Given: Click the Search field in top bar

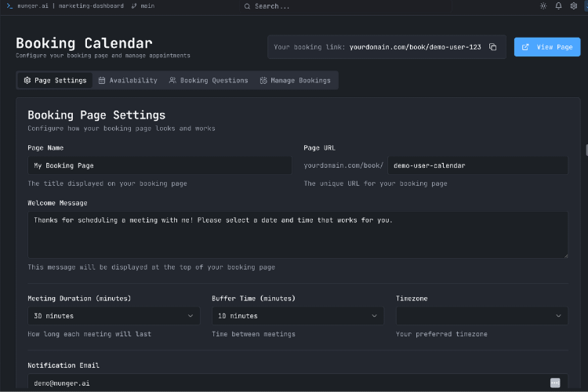Looking at the screenshot, I should pyautogui.click(x=345, y=6).
